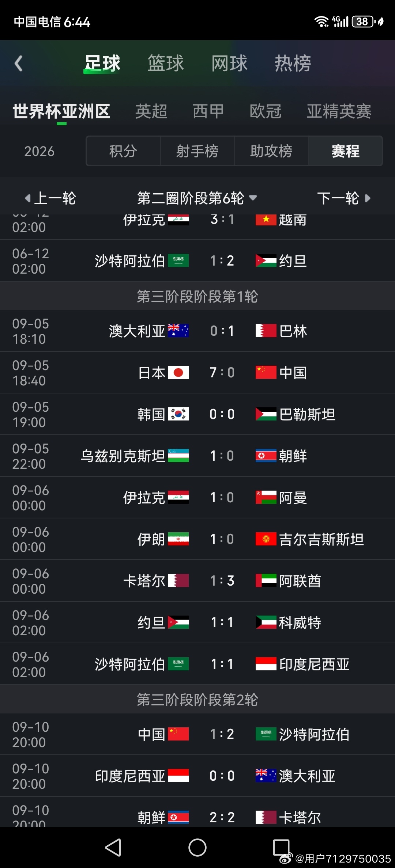Viewport: 395px width, 868px height.
Task: Switch to the 英超 league tab
Action: tap(151, 111)
